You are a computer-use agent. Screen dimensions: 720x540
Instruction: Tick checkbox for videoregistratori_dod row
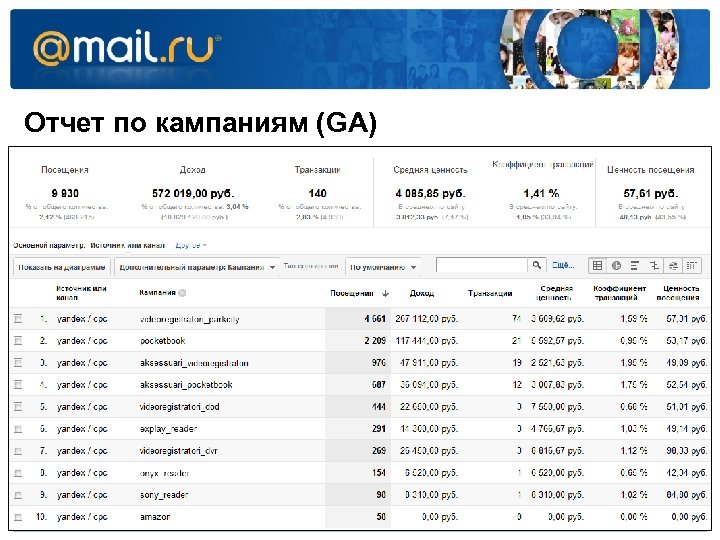click(x=18, y=406)
